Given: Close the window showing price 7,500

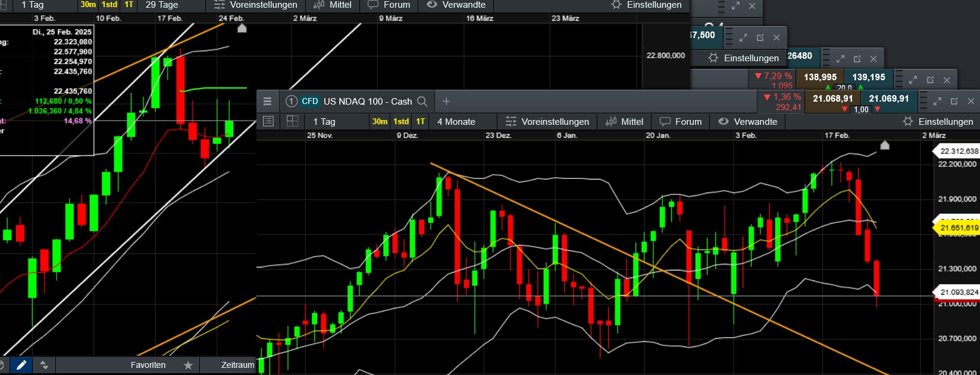Looking at the screenshot, I should pos(777,37).
